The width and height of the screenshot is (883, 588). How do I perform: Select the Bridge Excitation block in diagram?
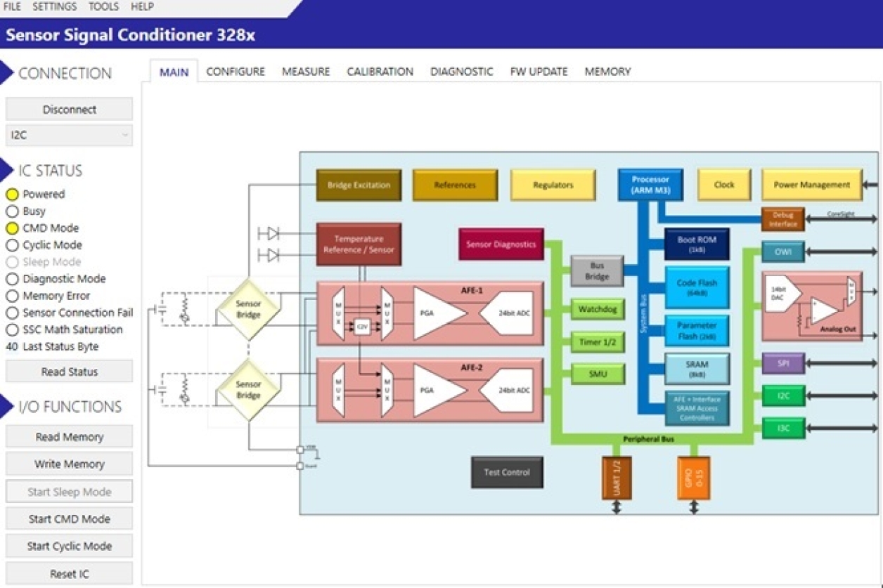(359, 185)
